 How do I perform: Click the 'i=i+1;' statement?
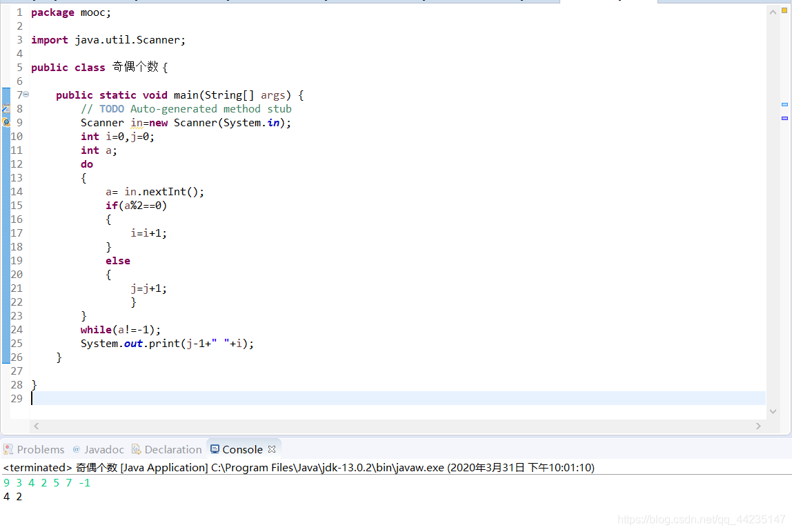pos(148,233)
